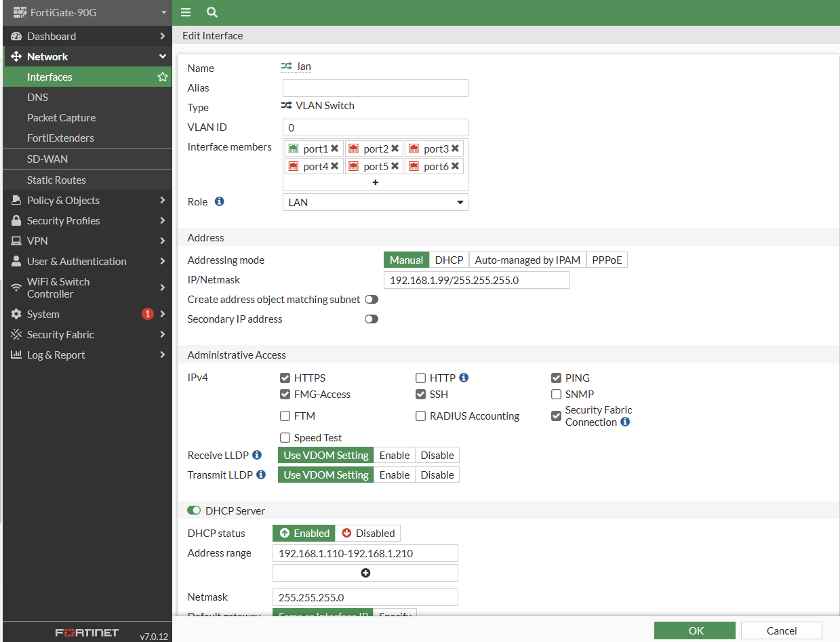840x642 pixels.
Task: Click the Alias input field
Action: [x=375, y=88]
